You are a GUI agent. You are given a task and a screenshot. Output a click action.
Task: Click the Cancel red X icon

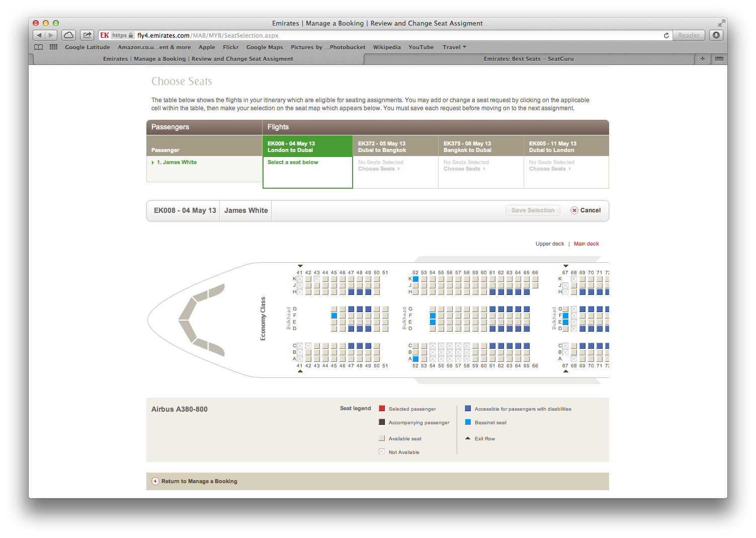click(x=574, y=210)
